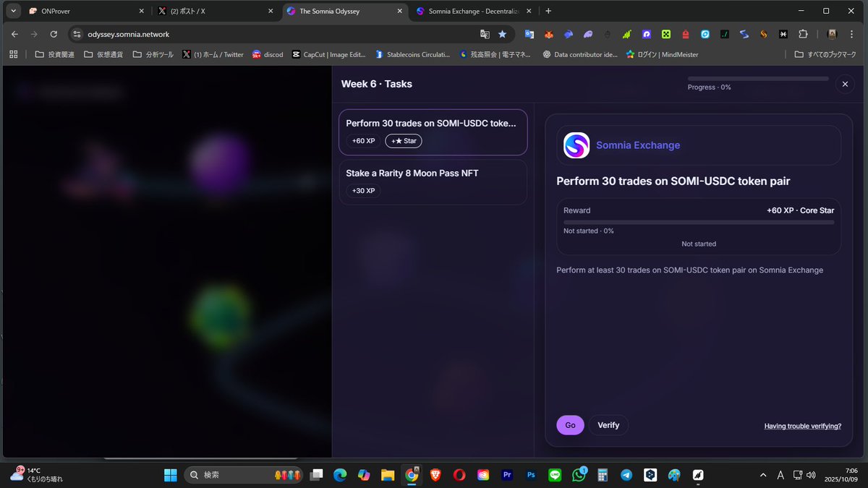Expand the すべてのブックマーク folder
The image size is (868, 488).
[x=825, y=54]
